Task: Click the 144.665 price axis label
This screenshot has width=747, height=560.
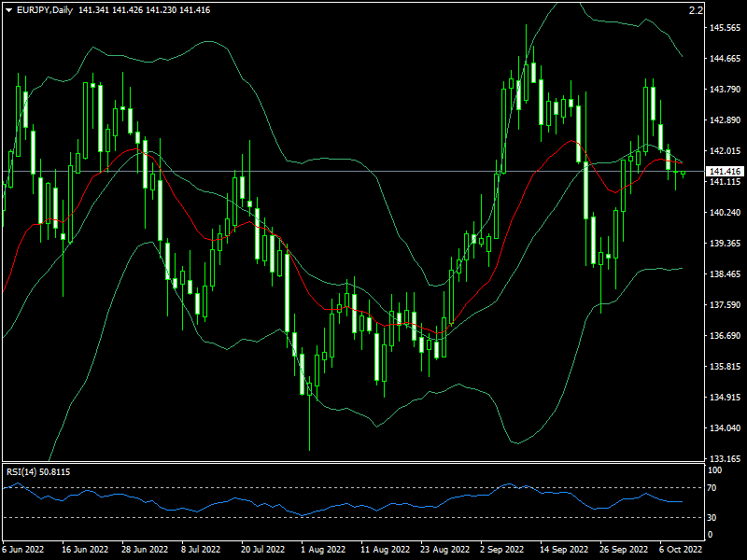Action: pyautogui.click(x=726, y=59)
